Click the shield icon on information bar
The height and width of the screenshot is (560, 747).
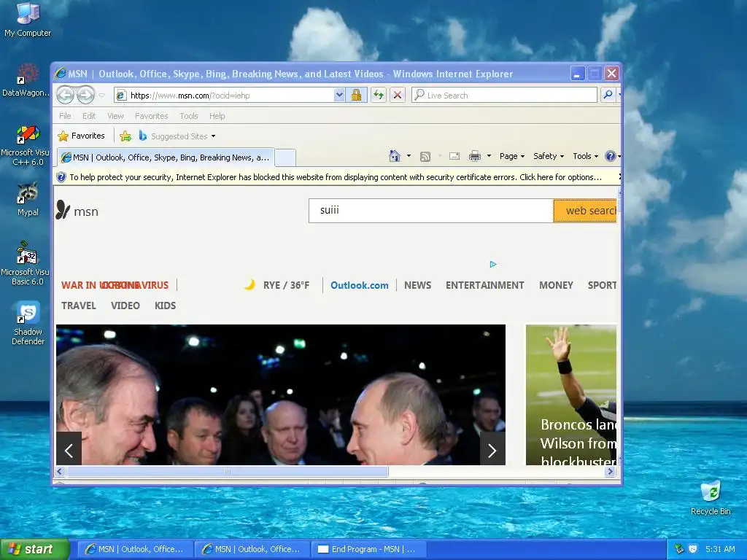point(61,177)
